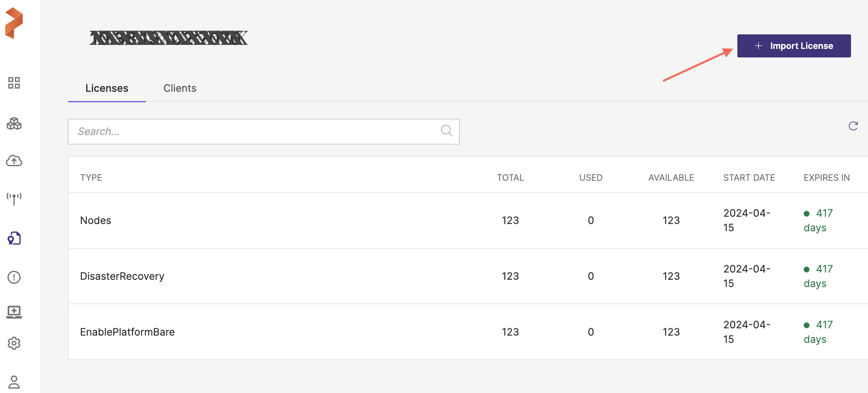Open the user profile icon

coord(14,382)
